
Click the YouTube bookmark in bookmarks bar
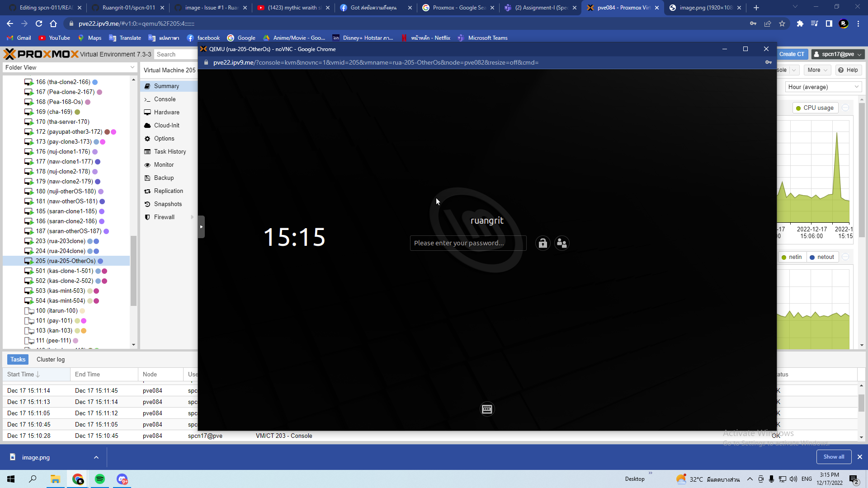pos(54,38)
